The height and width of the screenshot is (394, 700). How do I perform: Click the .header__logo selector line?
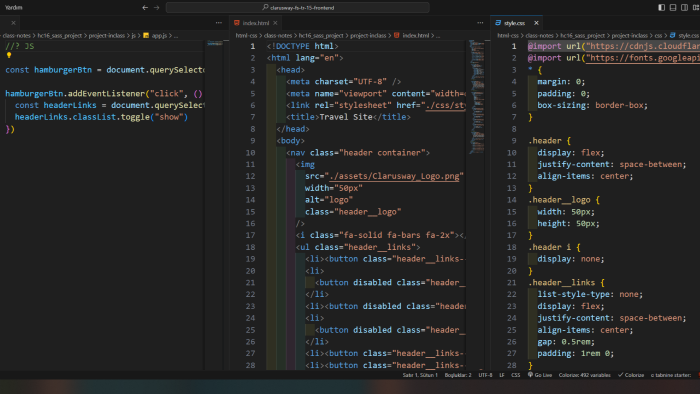[564, 200]
